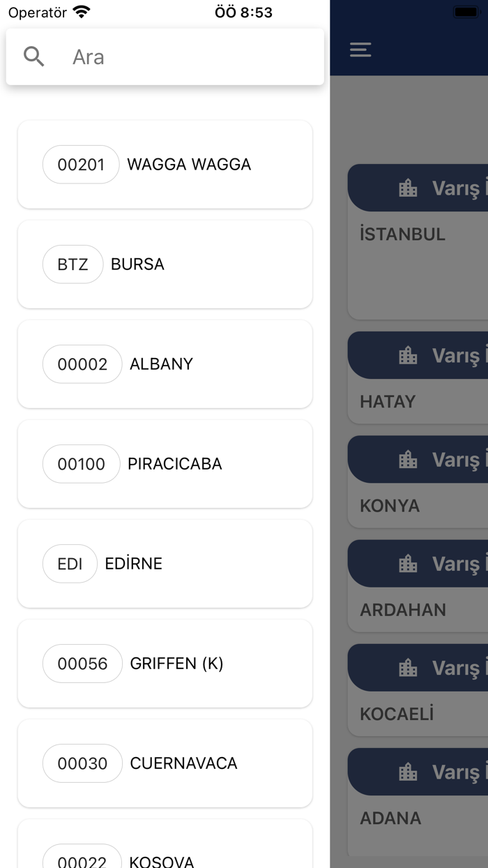Click the search magnifier icon
Viewport: 488px width, 868px height.
33,56
